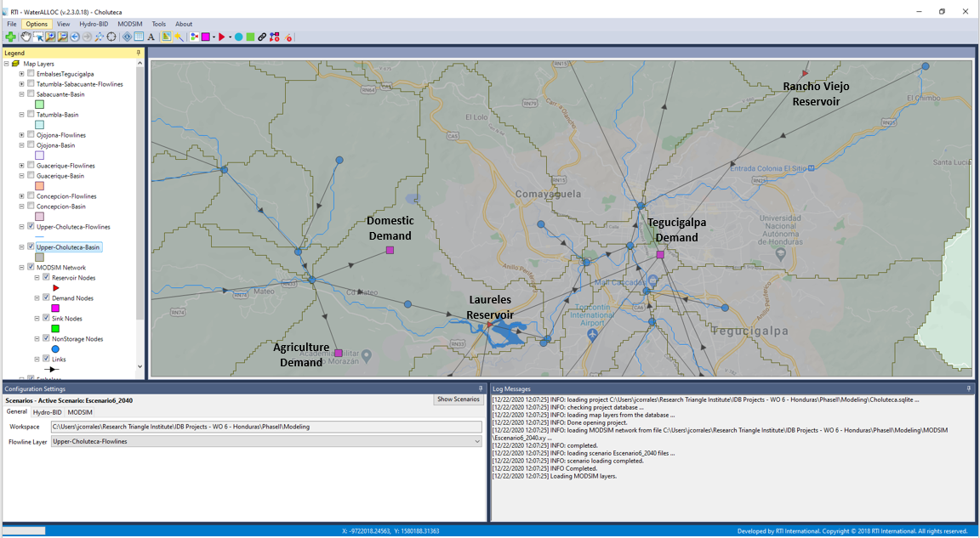Click the last toolbar icon with red circle
980x538 pixels.
coord(288,37)
